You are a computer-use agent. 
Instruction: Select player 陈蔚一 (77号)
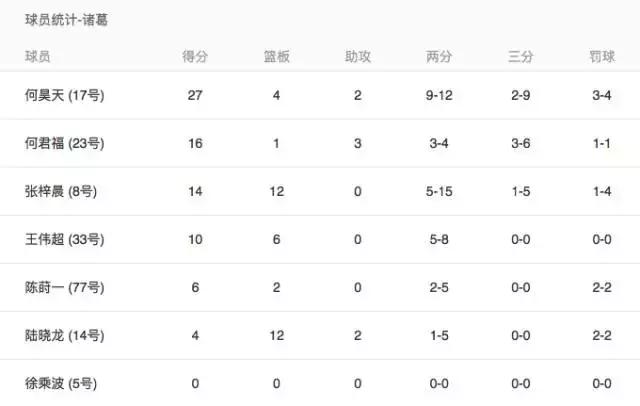click(x=65, y=288)
